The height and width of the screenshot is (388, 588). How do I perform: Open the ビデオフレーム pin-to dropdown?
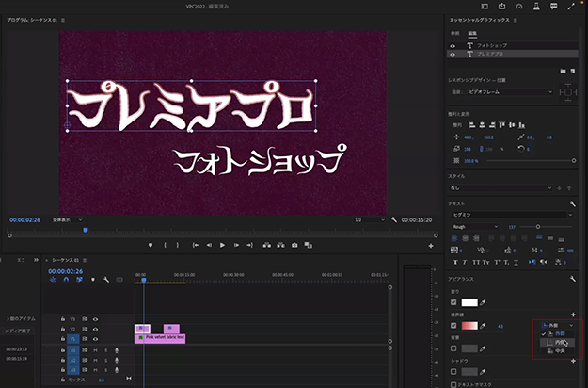point(510,92)
